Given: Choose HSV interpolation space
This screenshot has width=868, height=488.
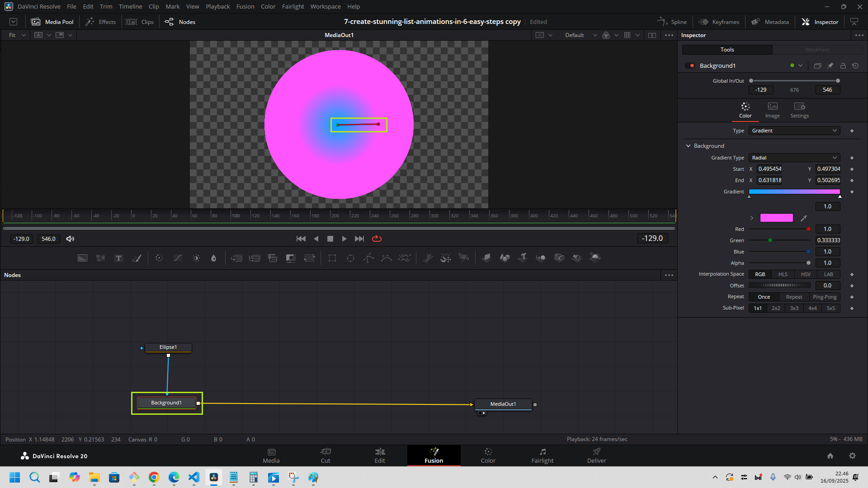Looking at the screenshot, I should (805, 274).
